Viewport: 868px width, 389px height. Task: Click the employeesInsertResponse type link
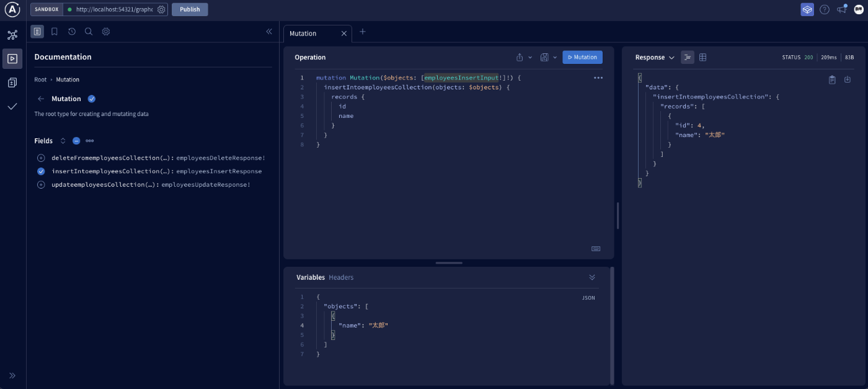[x=219, y=171]
